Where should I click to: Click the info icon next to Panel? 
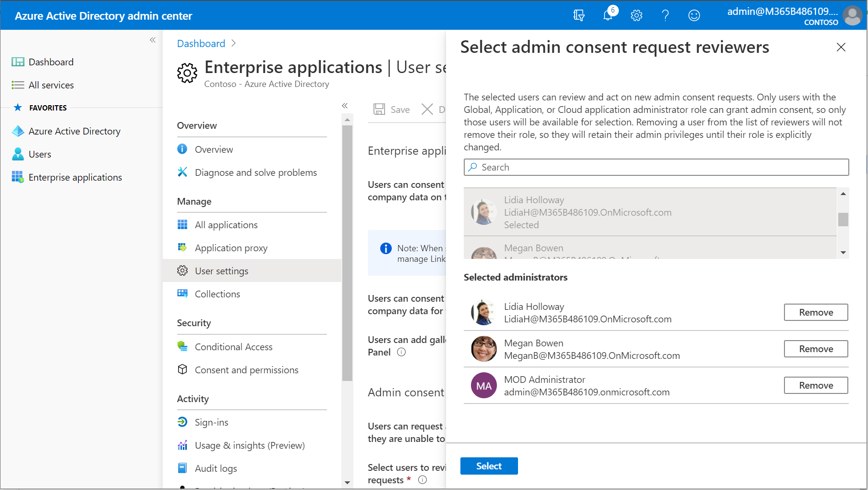tap(401, 352)
